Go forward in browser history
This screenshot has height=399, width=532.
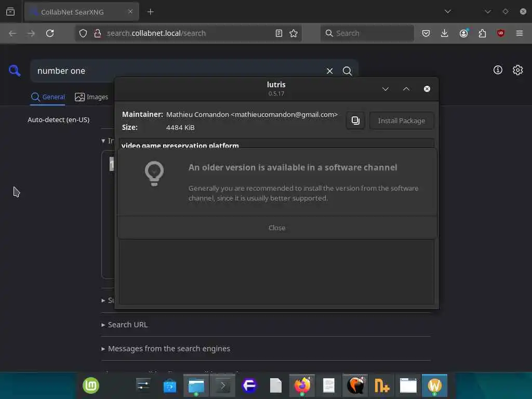(x=31, y=33)
